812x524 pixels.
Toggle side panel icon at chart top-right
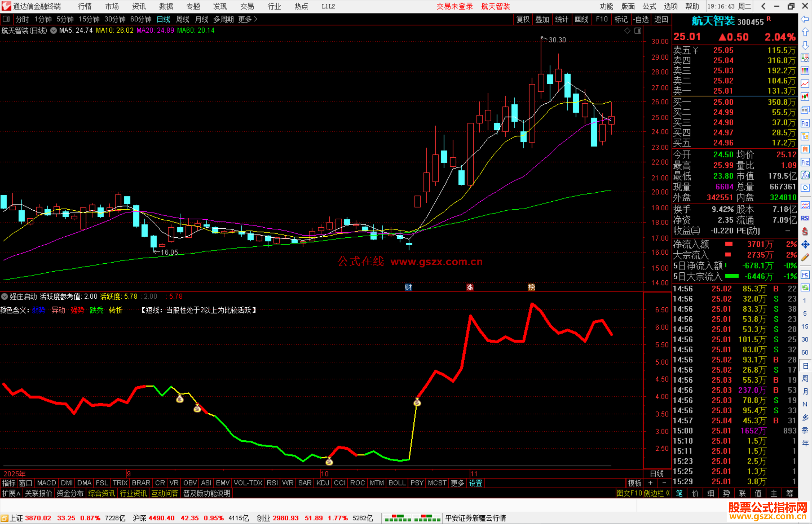(x=638, y=31)
